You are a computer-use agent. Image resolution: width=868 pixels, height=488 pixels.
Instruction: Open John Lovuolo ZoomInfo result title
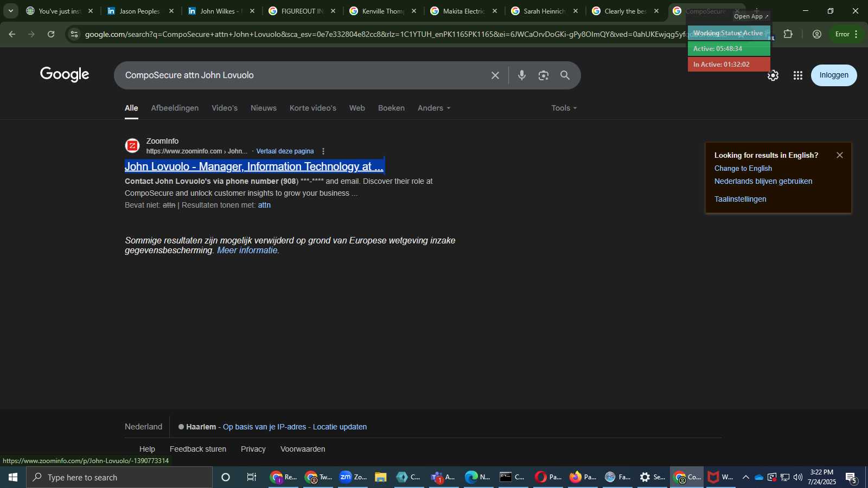pos(254,166)
